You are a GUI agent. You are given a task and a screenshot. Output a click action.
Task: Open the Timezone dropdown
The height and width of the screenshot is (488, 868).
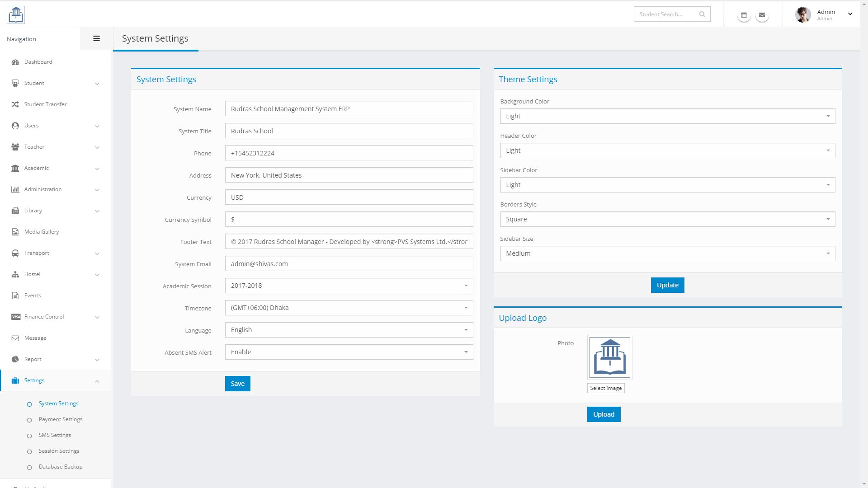point(349,308)
